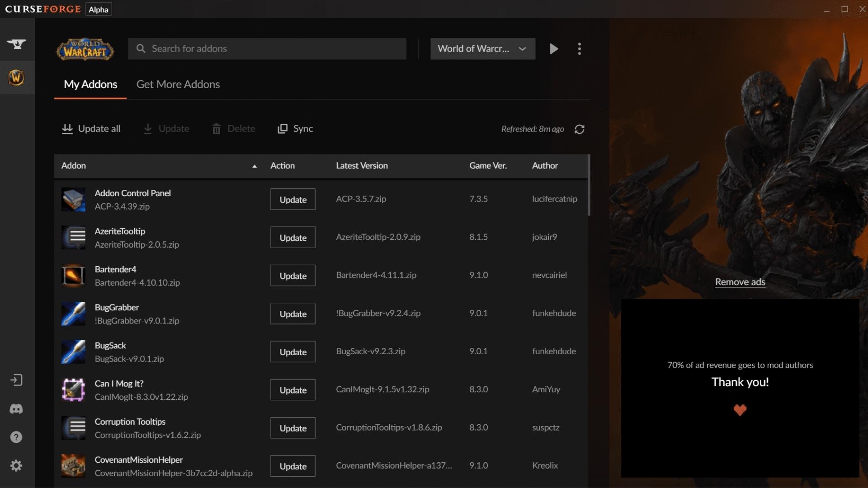Open the Discord link icon
Viewport: 868px width, 488px height.
pyautogui.click(x=17, y=409)
